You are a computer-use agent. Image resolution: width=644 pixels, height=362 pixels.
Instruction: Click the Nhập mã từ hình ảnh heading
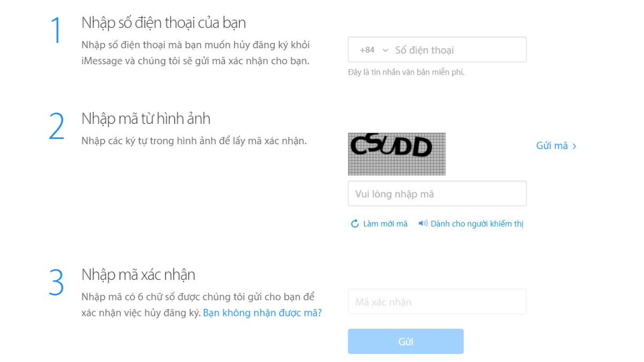pyautogui.click(x=146, y=119)
